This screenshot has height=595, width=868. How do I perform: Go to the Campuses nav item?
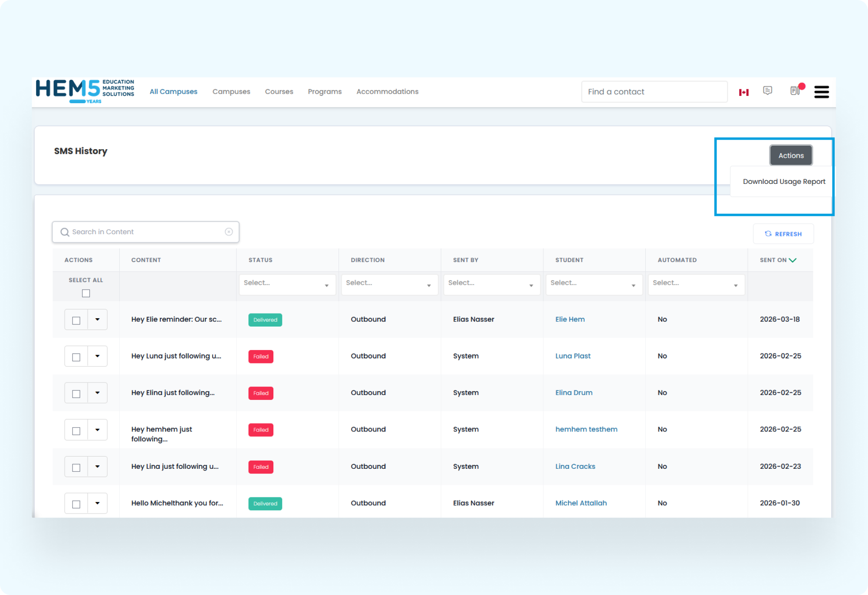[x=231, y=92]
